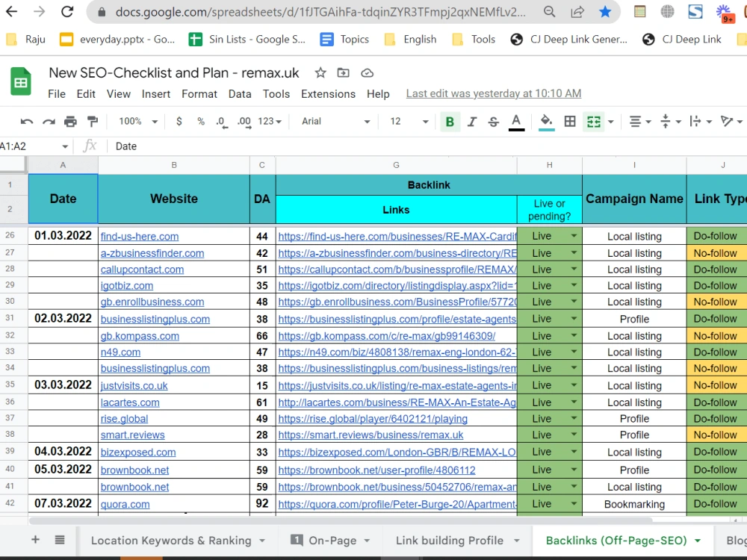The width and height of the screenshot is (747, 560).
Task: Open the Data menu
Action: [240, 94]
